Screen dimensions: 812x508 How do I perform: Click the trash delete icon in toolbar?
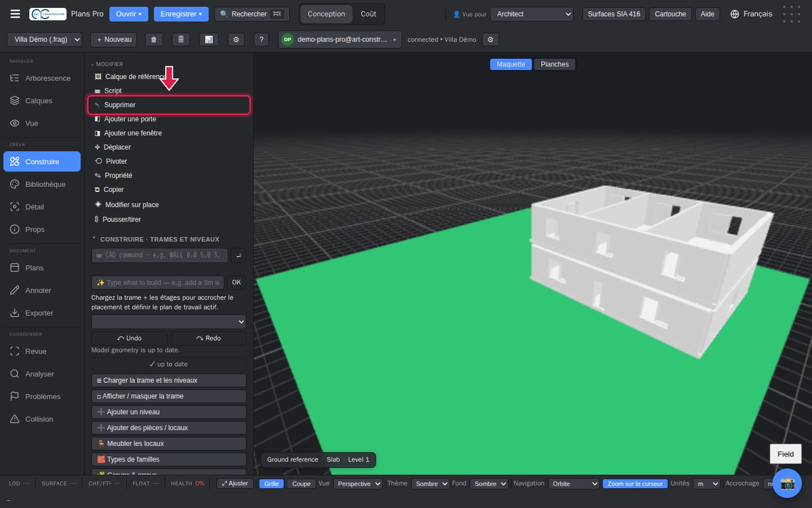click(153, 40)
